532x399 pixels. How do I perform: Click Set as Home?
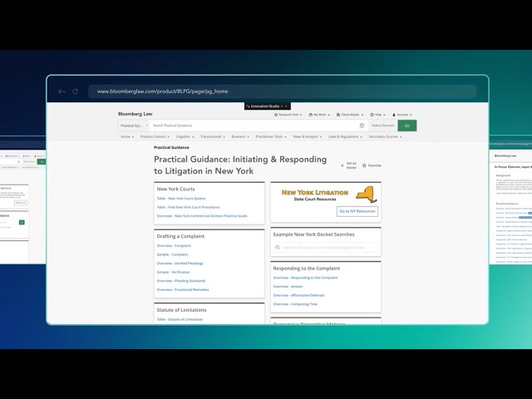[x=349, y=165]
